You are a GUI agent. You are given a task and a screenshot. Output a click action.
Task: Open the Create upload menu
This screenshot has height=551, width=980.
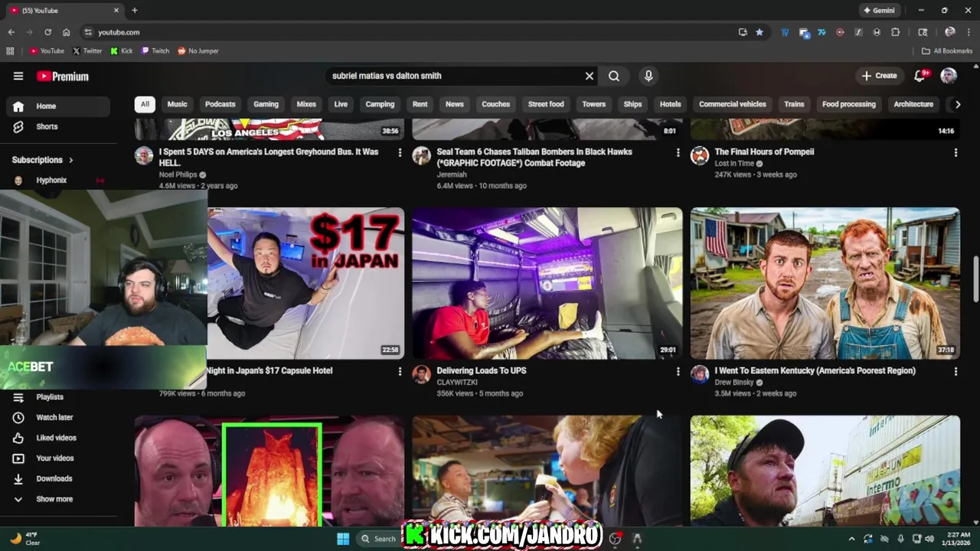(x=879, y=76)
